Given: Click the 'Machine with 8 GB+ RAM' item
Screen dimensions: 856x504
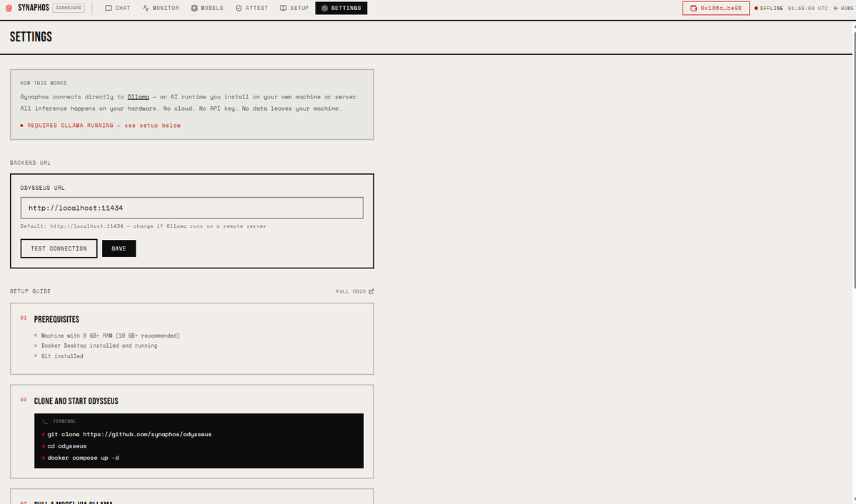Looking at the screenshot, I should click(110, 336).
